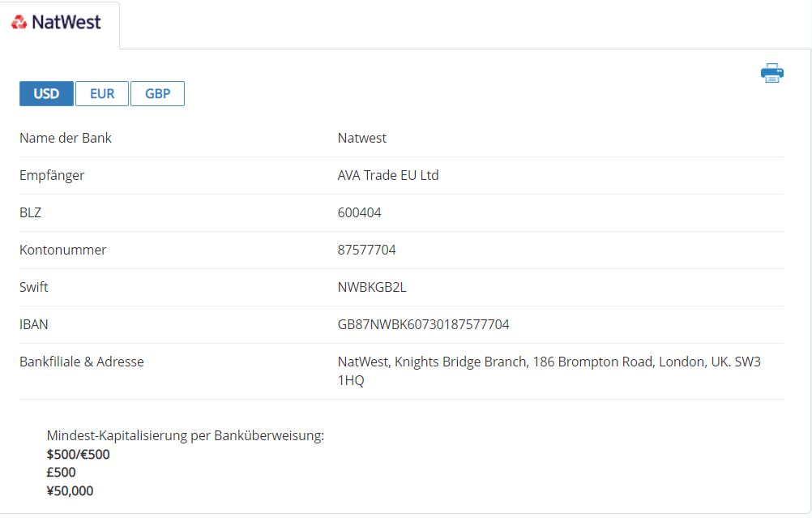The width and height of the screenshot is (812, 518).
Task: Click the BLZ label
Action: point(30,212)
